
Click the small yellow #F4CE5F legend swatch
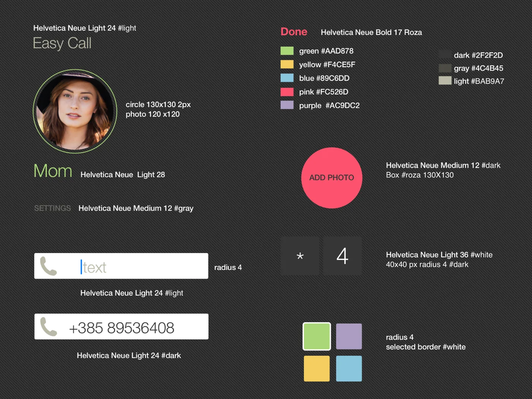tap(287, 64)
